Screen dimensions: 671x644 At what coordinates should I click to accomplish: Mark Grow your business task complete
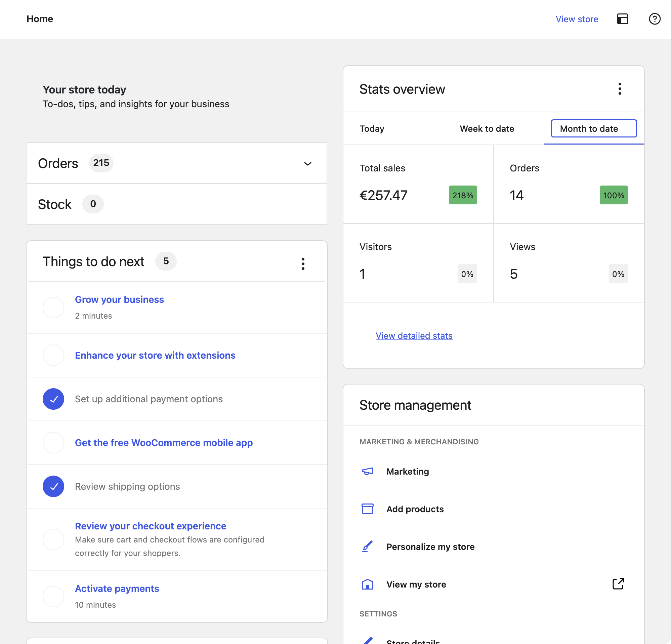(x=53, y=307)
